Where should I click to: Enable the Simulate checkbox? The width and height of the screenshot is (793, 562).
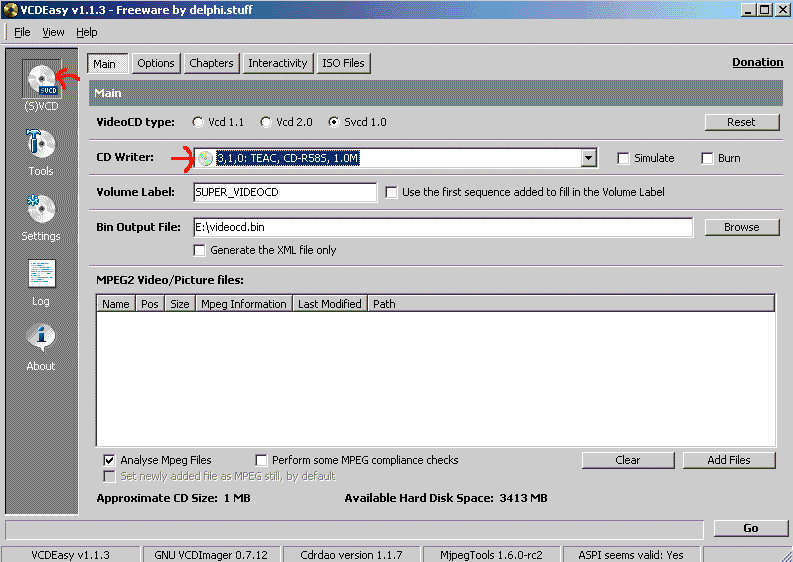pyautogui.click(x=623, y=158)
